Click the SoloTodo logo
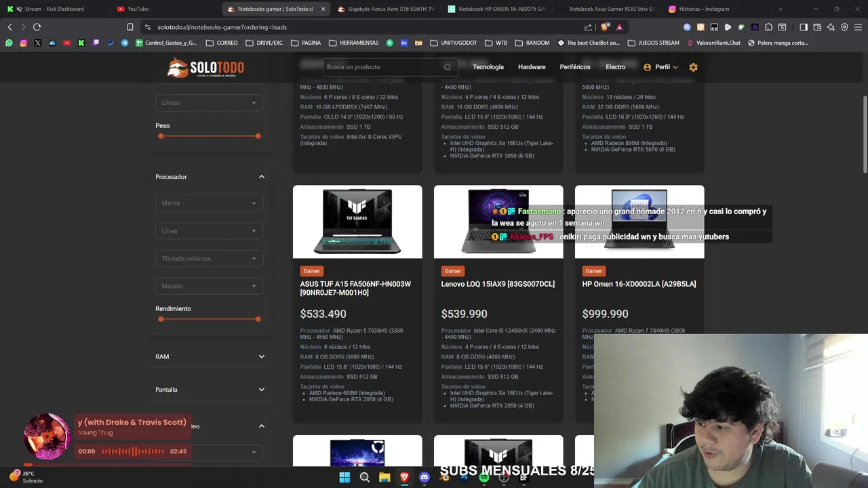The height and width of the screenshot is (488, 868). pos(205,67)
